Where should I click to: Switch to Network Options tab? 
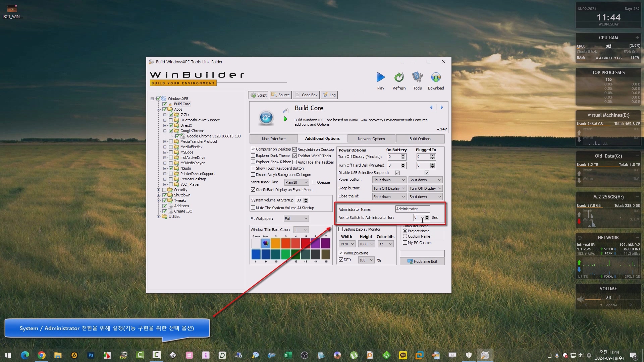point(371,139)
